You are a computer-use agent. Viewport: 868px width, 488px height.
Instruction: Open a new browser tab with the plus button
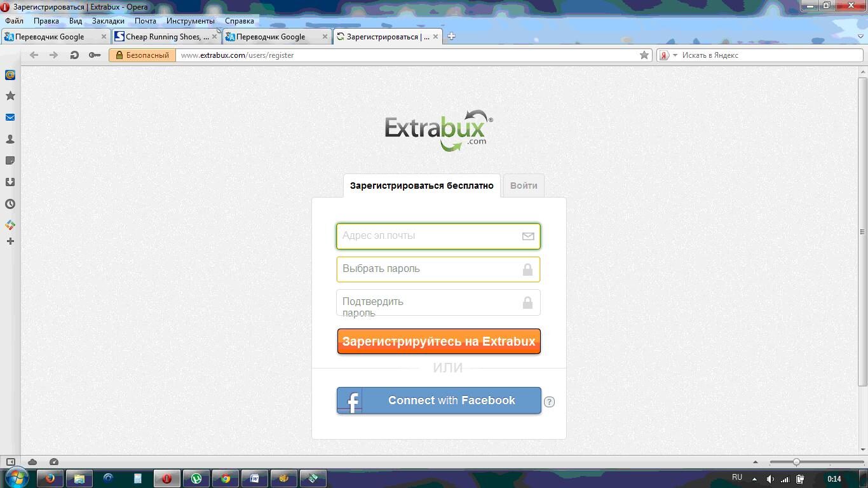[451, 36]
